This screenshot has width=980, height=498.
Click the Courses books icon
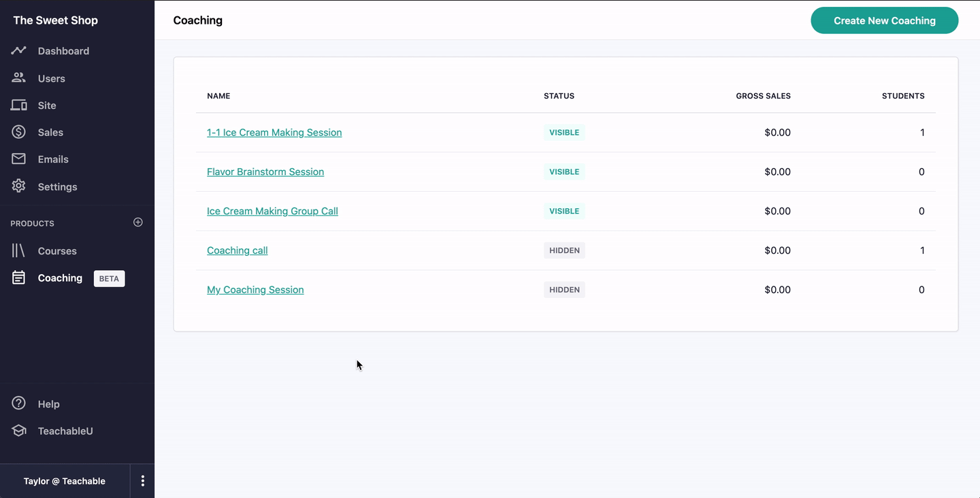[18, 250]
